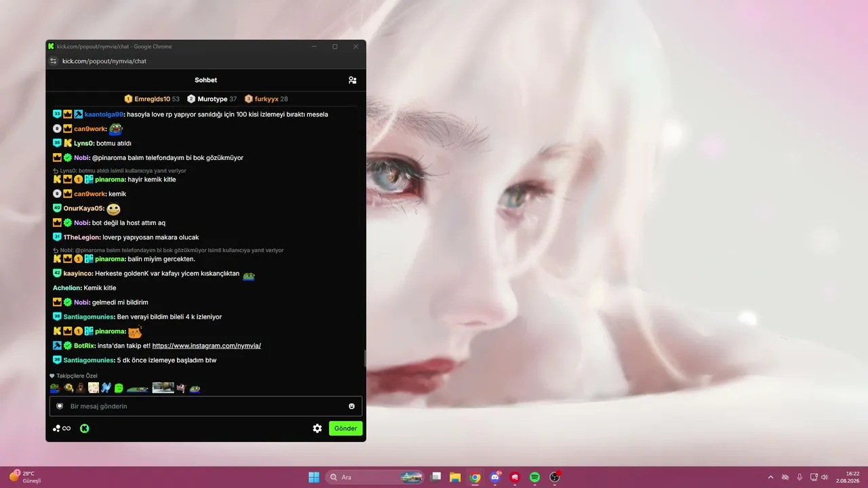
Task: Click message 'gelmedi mi bildirim'
Action: tap(120, 302)
